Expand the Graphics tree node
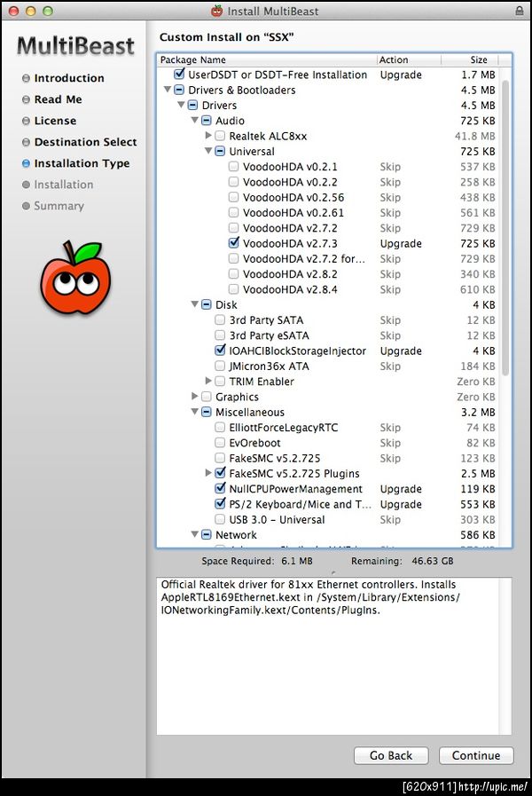 [195, 396]
